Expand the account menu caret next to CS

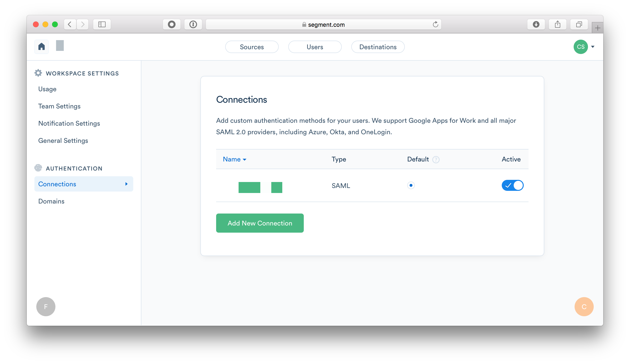pos(593,47)
